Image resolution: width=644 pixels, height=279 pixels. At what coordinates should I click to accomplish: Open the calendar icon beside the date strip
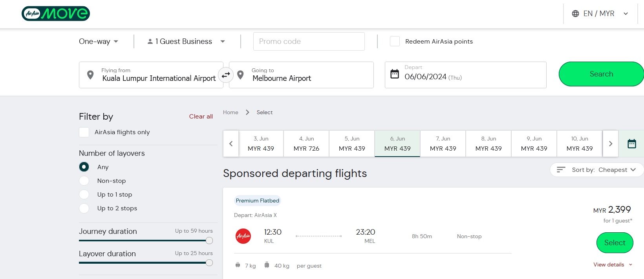click(631, 144)
